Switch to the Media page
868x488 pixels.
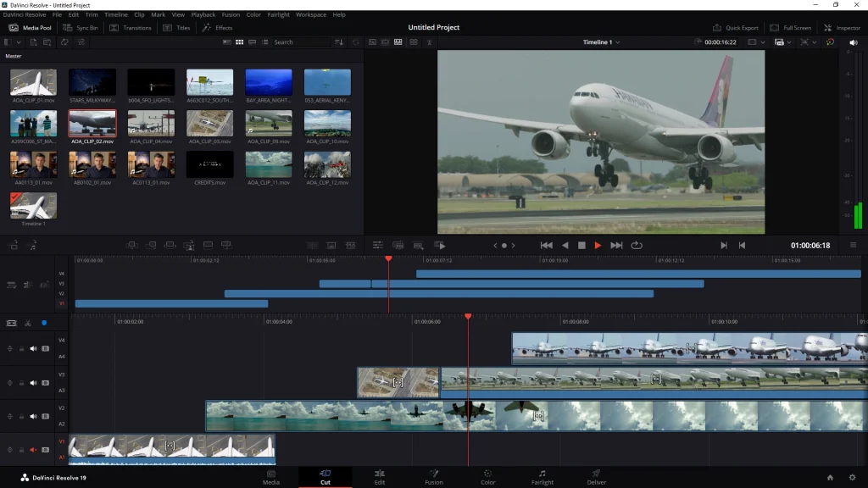pyautogui.click(x=270, y=477)
